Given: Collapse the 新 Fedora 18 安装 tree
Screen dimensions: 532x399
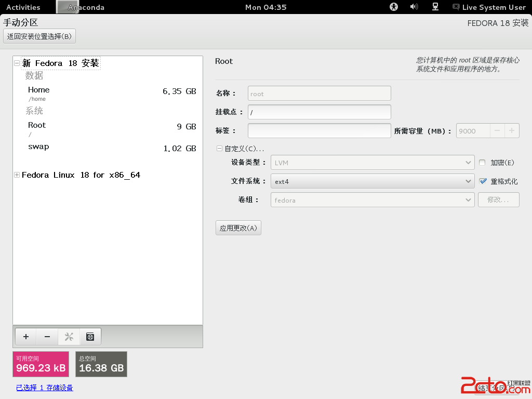Looking at the screenshot, I should tap(17, 63).
